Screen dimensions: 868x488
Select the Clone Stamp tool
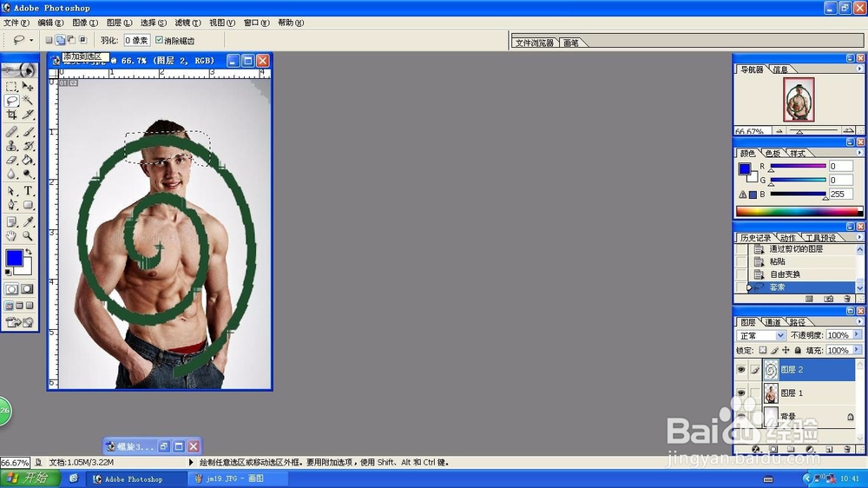[11, 146]
